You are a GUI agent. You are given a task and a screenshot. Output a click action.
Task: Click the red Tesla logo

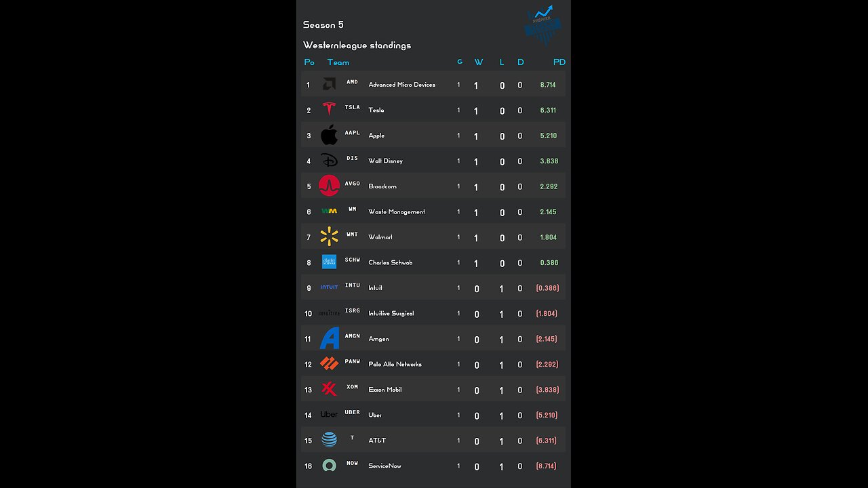[329, 109]
